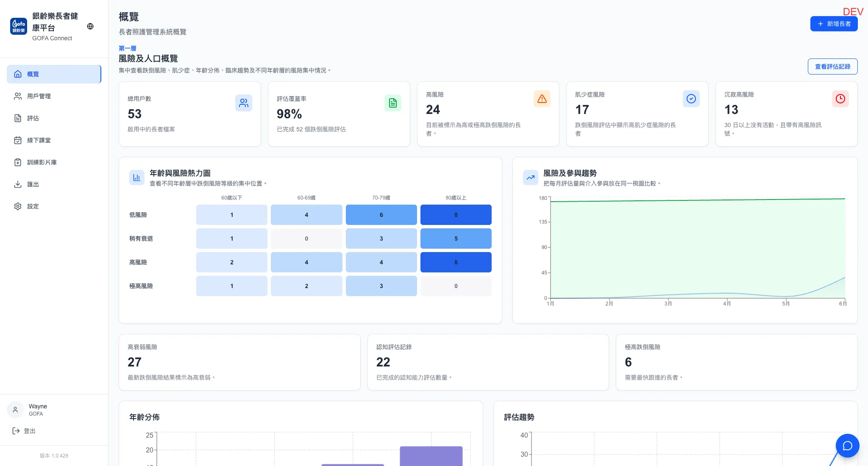The image size is (868, 466).
Task: Open the 高衰弱風險 card showing 27
Action: [239, 362]
